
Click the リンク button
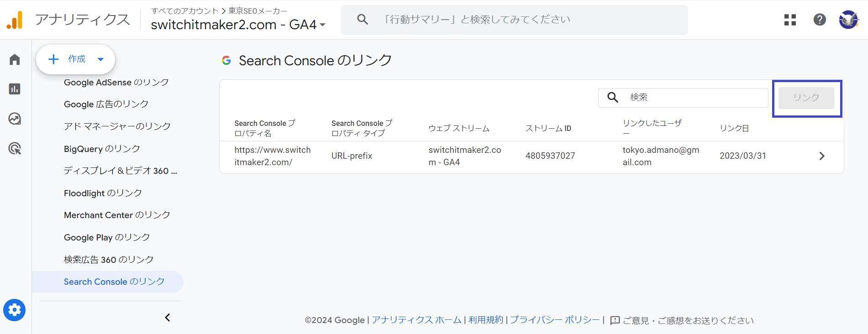[x=806, y=98]
